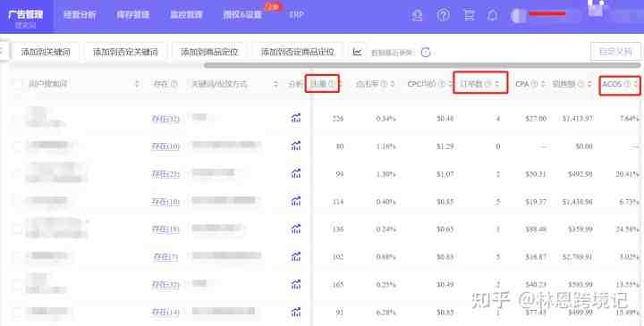The height and width of the screenshot is (326, 644).
Task: Click the line chart icon in toolbar
Action: 357,52
